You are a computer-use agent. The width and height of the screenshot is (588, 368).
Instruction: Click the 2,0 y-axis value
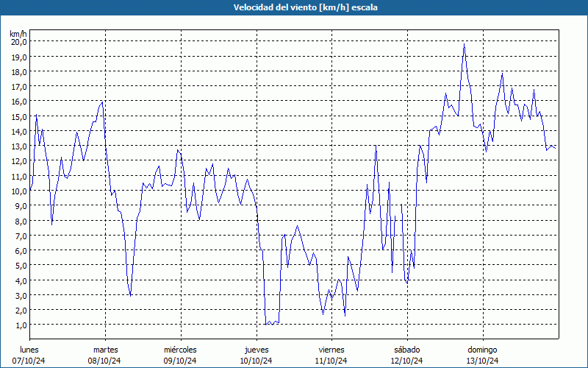point(21,310)
